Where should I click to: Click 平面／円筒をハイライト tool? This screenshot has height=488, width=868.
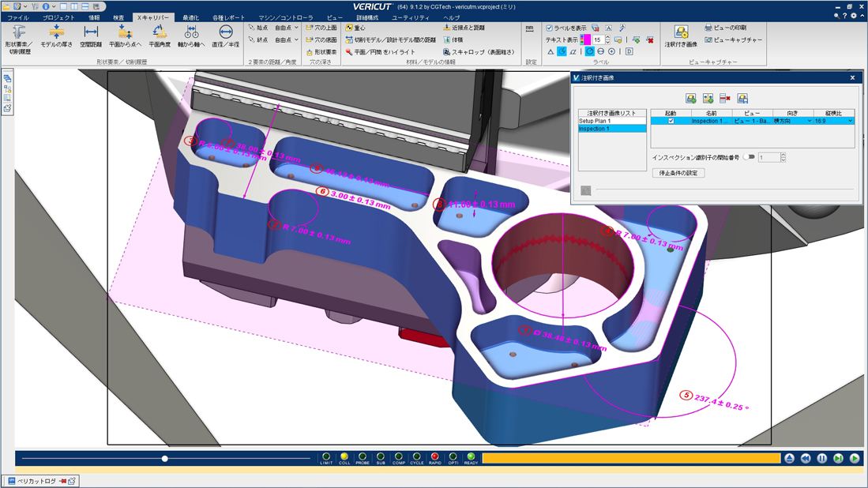pos(381,52)
